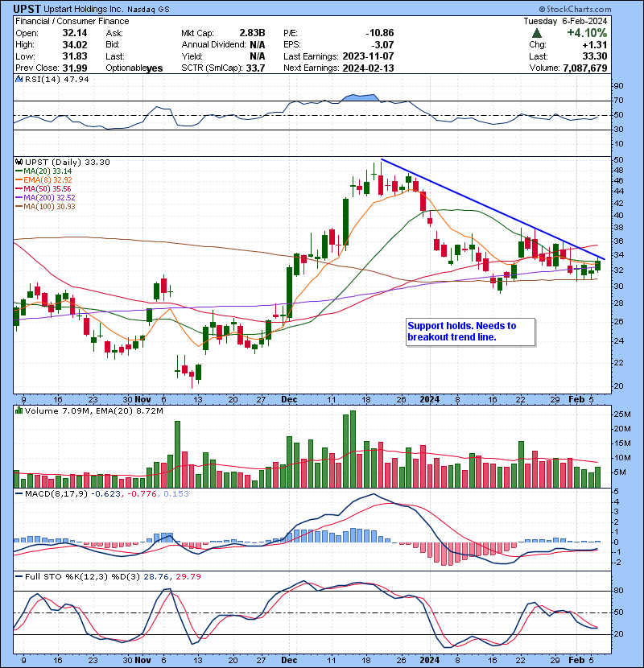644x668 pixels.
Task: Click the Last Earnings date 2023-11-07
Action: [x=368, y=56]
